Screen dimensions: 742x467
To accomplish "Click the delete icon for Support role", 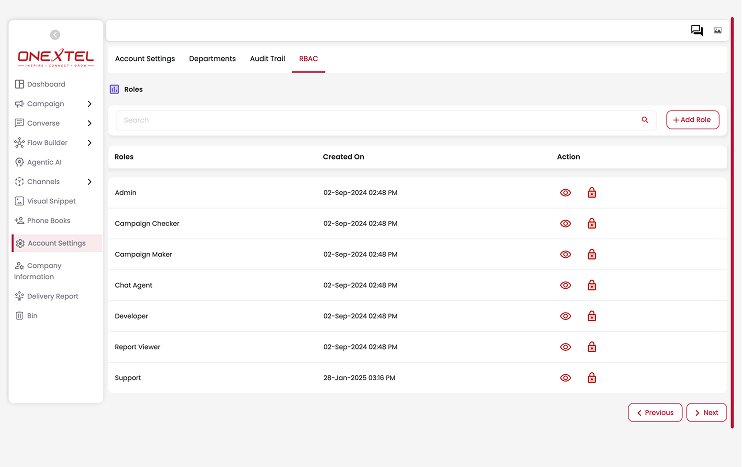I will click(x=591, y=378).
